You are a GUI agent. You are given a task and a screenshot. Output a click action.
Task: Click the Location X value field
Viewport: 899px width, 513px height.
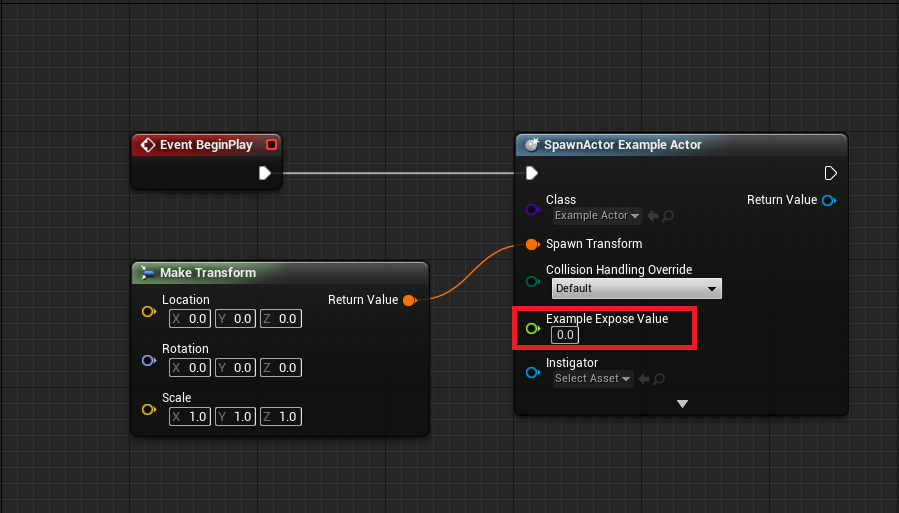click(190, 319)
